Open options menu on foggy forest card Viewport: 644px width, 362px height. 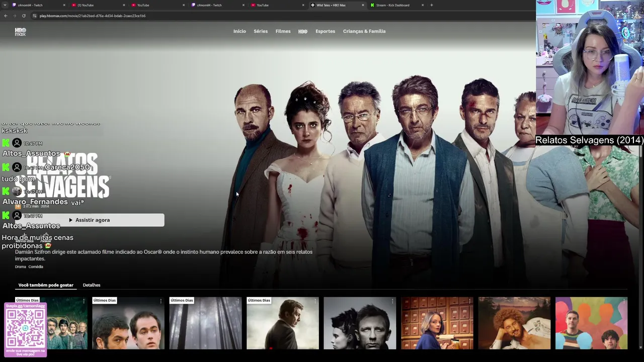pyautogui.click(x=238, y=301)
